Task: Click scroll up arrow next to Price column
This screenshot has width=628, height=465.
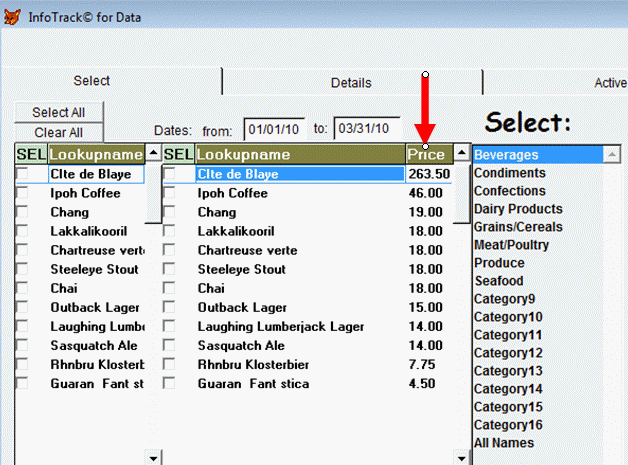Action: pos(461,154)
